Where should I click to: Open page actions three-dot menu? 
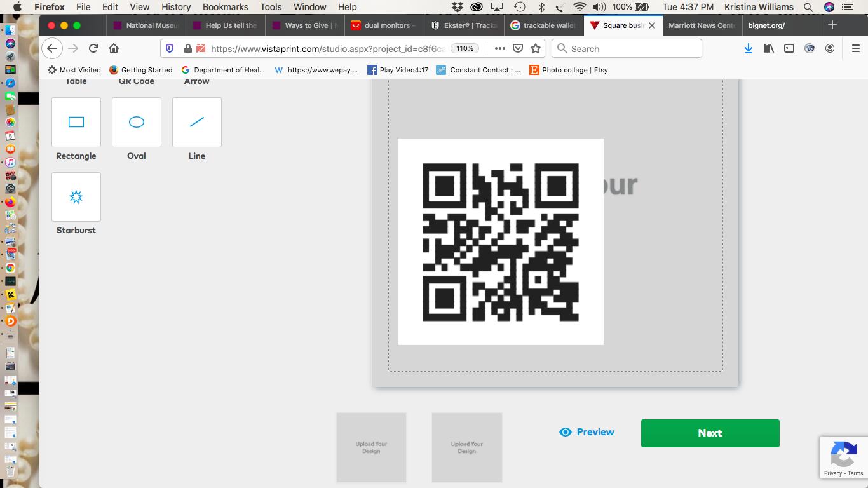tap(500, 48)
